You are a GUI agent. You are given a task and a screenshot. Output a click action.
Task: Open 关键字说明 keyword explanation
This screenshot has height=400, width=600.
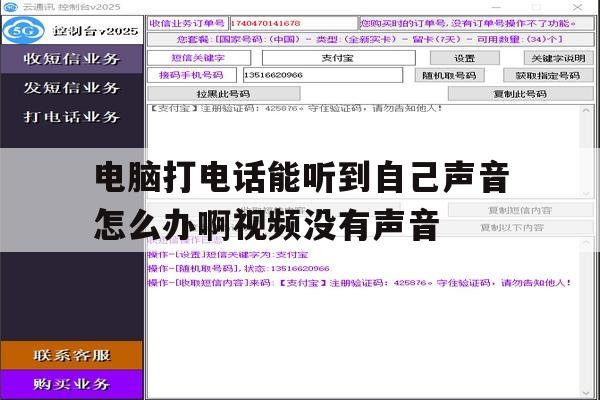coord(558,58)
